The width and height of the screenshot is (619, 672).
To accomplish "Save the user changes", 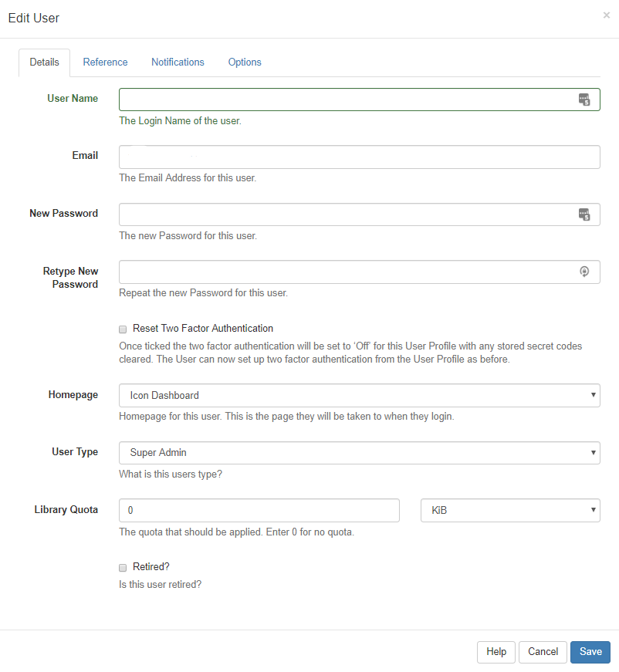I will 590,652.
